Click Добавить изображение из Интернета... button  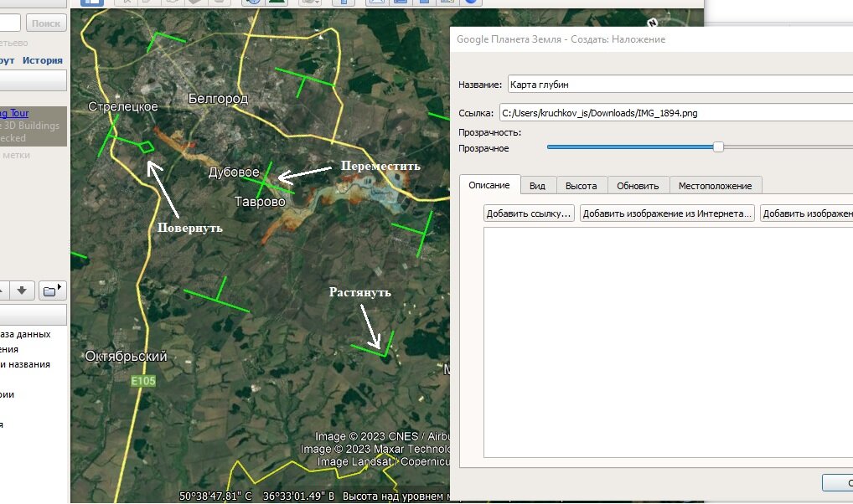(667, 213)
